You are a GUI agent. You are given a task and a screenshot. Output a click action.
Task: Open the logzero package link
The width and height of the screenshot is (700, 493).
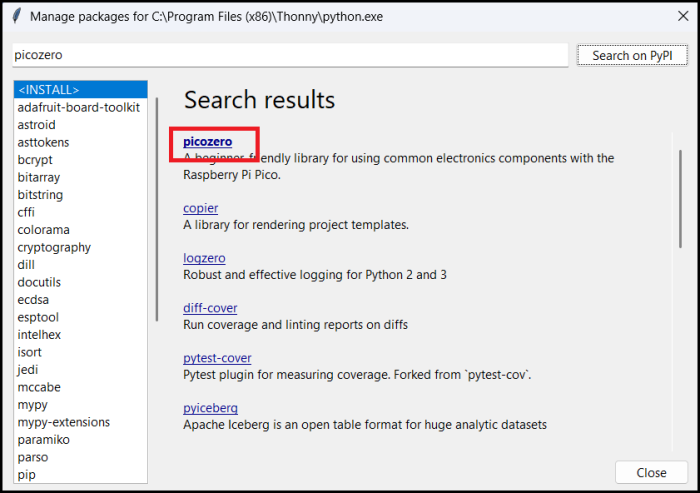coord(204,258)
